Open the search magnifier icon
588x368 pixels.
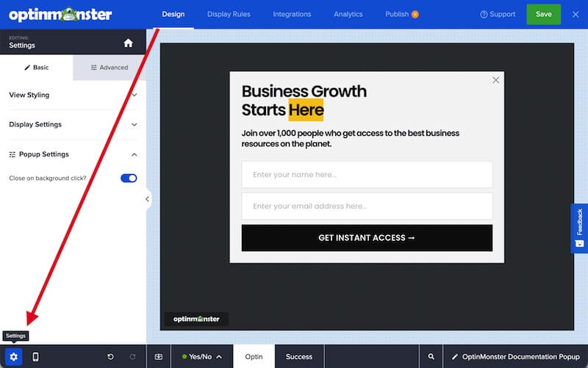click(x=431, y=357)
